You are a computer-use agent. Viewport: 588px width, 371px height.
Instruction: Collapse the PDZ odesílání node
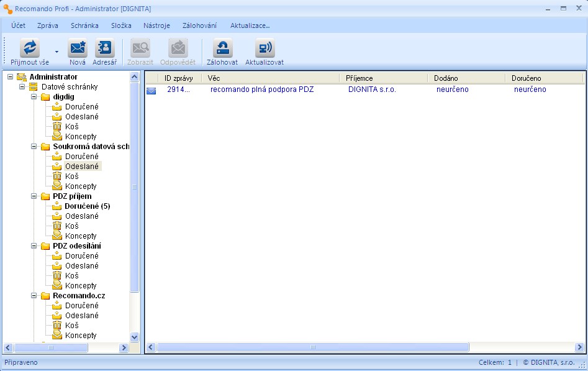(34, 246)
